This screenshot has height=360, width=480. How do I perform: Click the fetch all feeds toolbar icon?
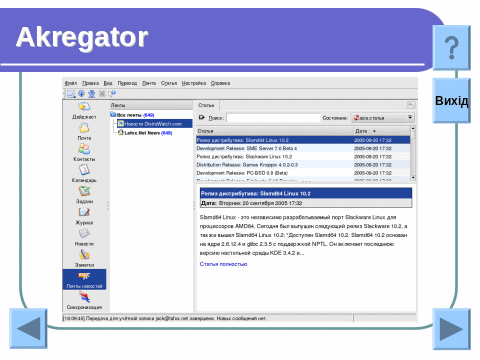coord(91,94)
